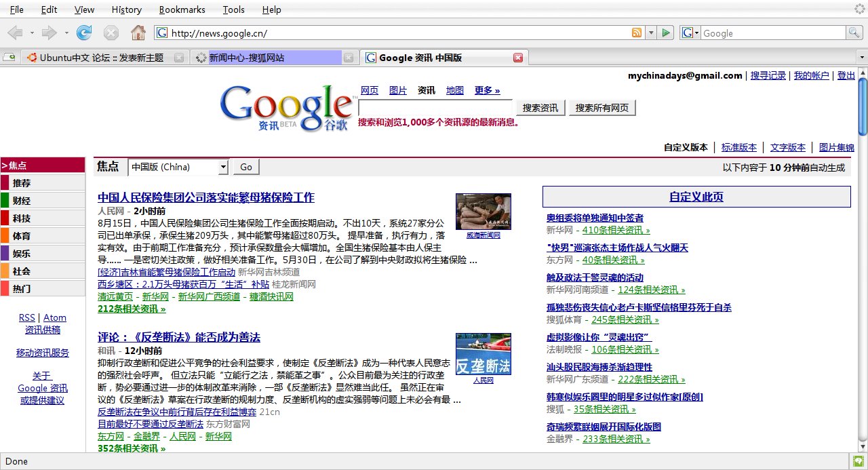Open the address bar history dropdown
This screenshot has width=868, height=470.
click(651, 33)
